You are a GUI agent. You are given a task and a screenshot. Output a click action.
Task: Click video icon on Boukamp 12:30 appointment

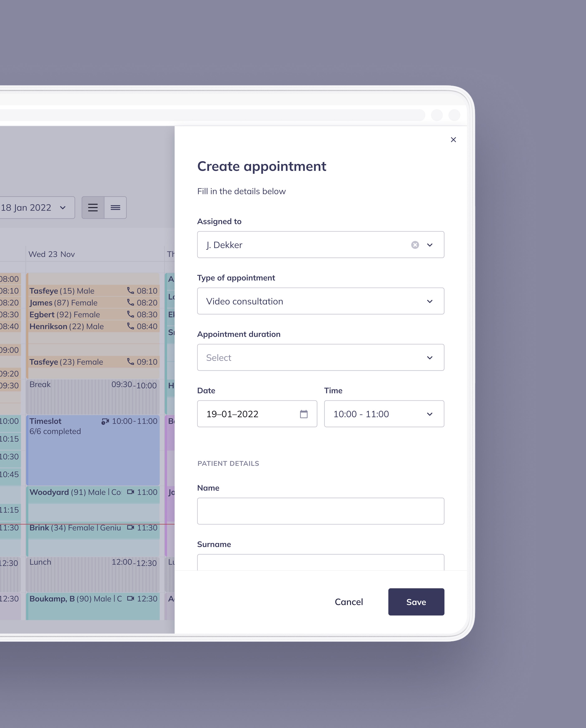pyautogui.click(x=130, y=598)
